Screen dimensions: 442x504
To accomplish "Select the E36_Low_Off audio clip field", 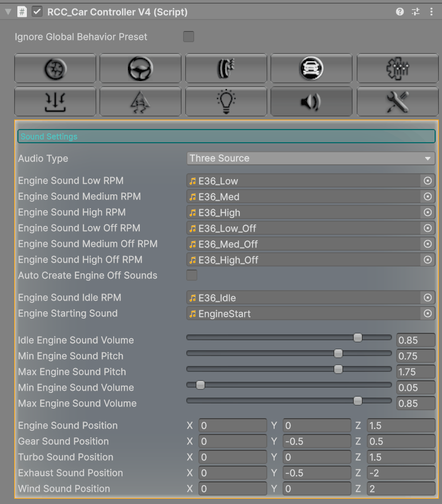I will pos(303,228).
